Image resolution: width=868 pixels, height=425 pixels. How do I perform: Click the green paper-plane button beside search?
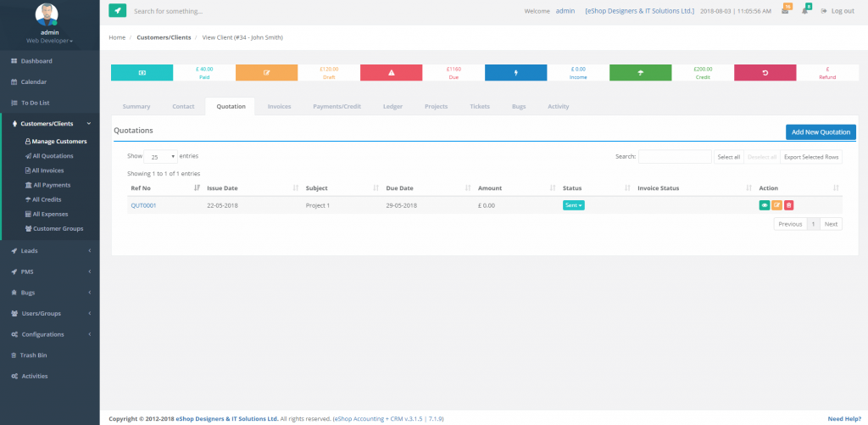click(117, 11)
